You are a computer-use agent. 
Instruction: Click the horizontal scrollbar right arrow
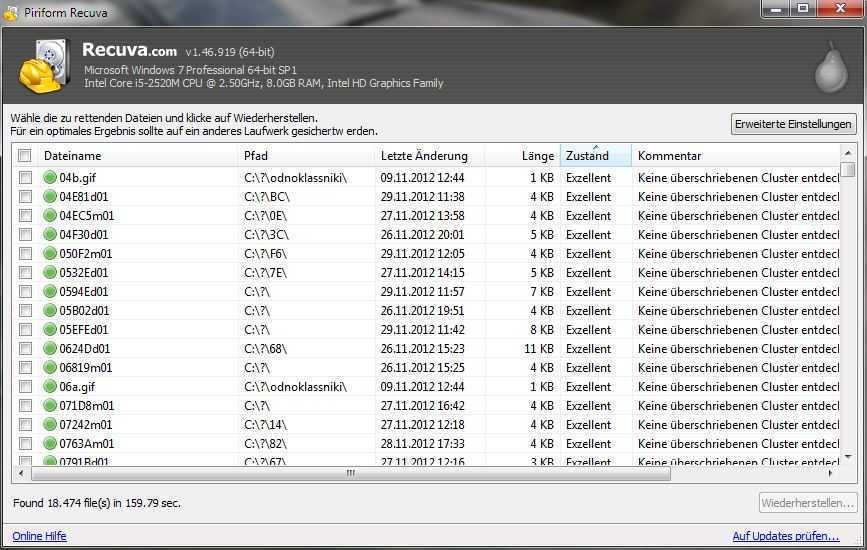point(831,474)
